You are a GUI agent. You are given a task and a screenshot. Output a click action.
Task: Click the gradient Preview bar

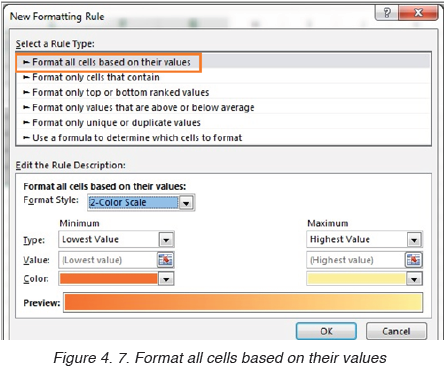point(243,303)
